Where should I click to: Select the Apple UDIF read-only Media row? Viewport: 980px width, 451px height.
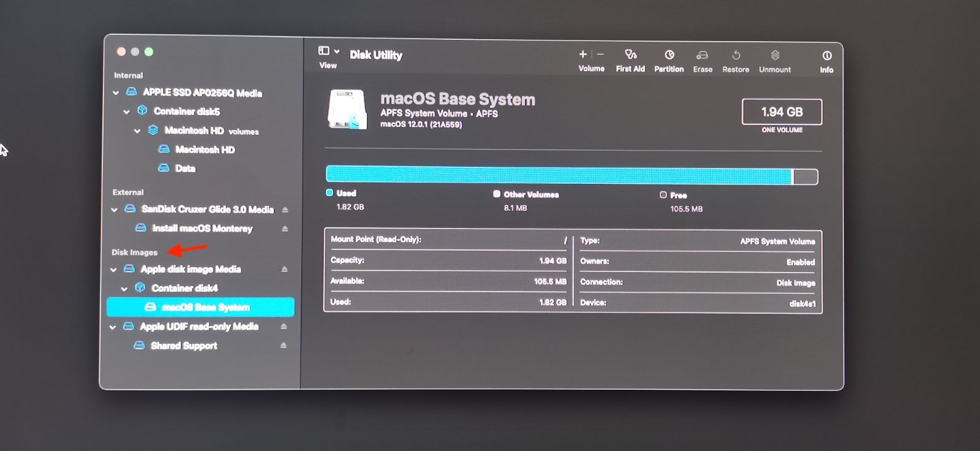(199, 327)
